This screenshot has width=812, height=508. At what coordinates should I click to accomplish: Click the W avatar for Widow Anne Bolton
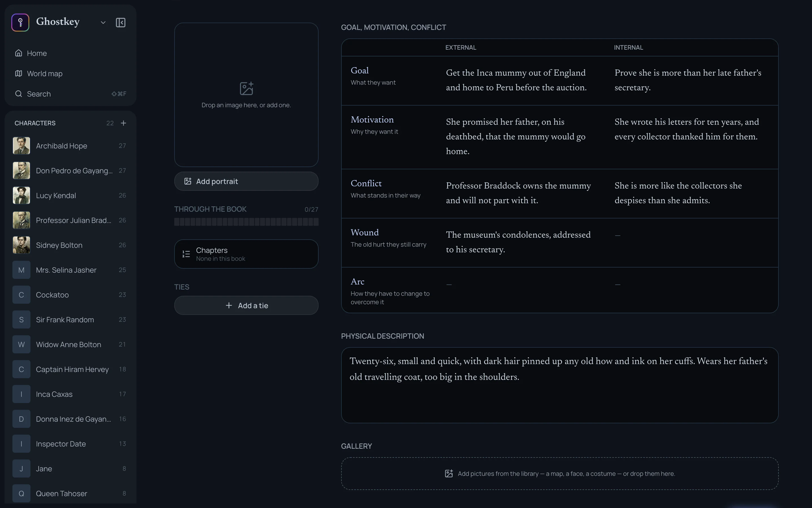(21, 344)
